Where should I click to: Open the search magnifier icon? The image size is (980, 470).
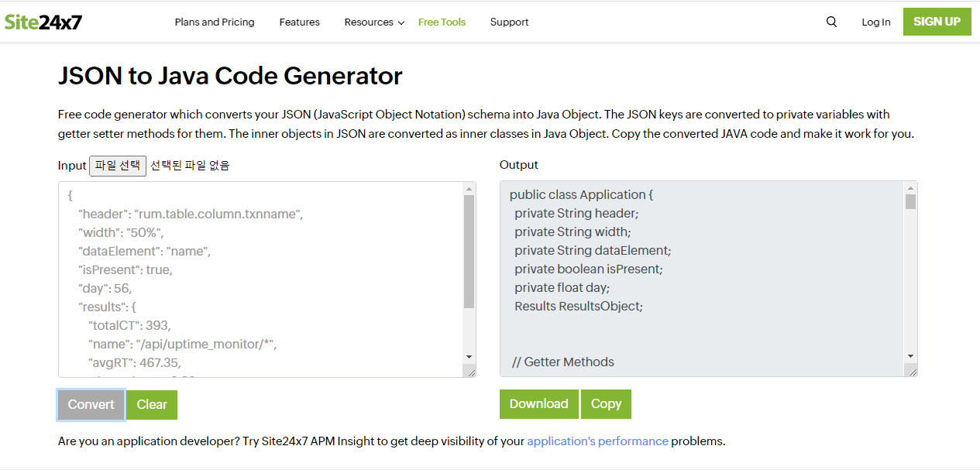831,22
